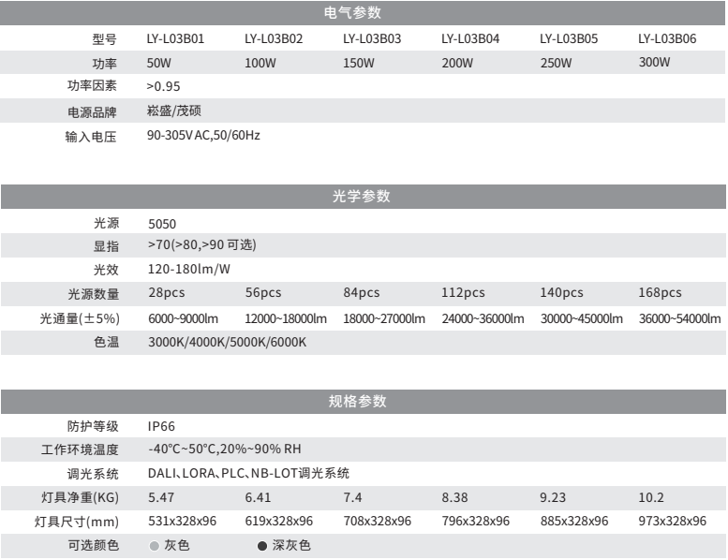Select the 规格参数 section header
Screen dimensions: 728x560
pos(364,401)
